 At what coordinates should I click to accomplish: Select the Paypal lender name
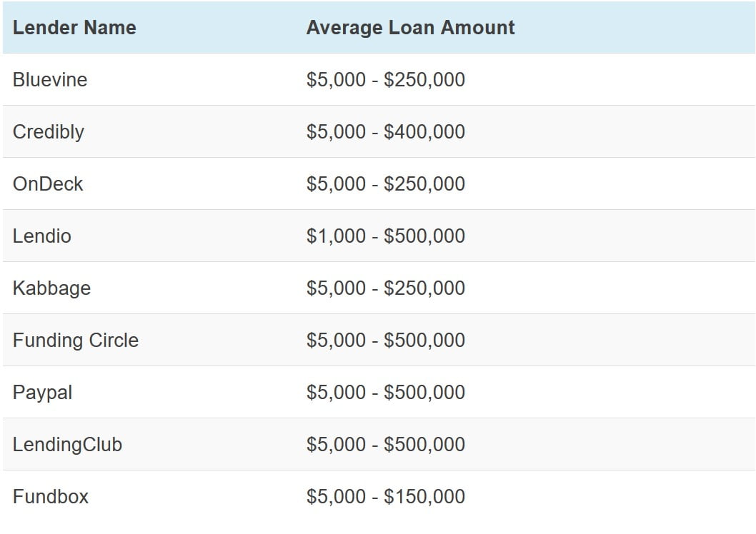pos(43,393)
